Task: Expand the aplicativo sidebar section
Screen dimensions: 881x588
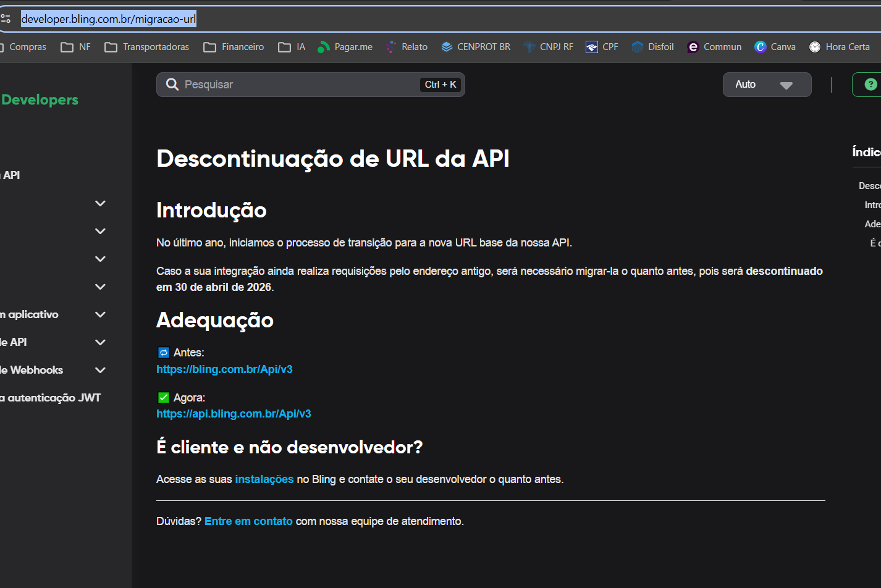Action: point(100,314)
